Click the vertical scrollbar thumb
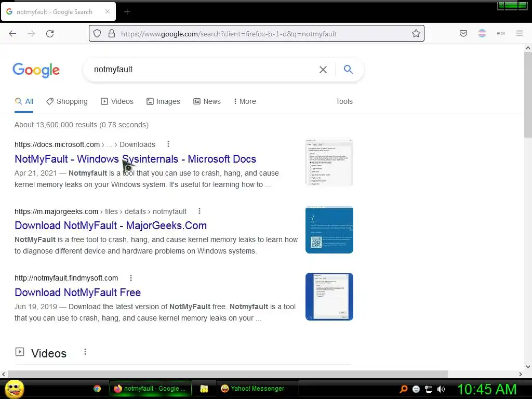532x399 pixels. click(528, 95)
